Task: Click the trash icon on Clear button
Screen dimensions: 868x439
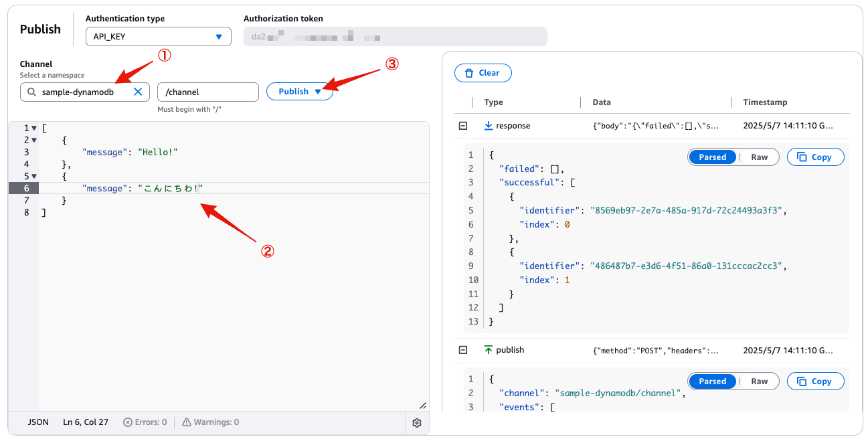Action: pos(469,73)
